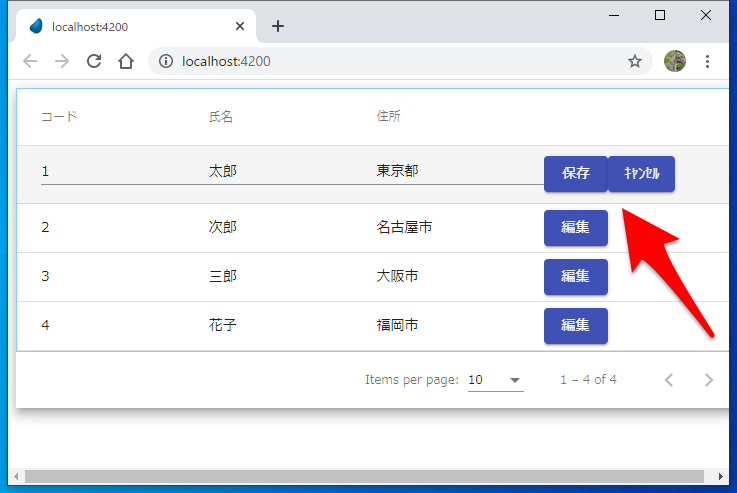Click the ｷｬﾝｾﾙ button in row 1
Screen dimensions: 737x493
(641, 173)
